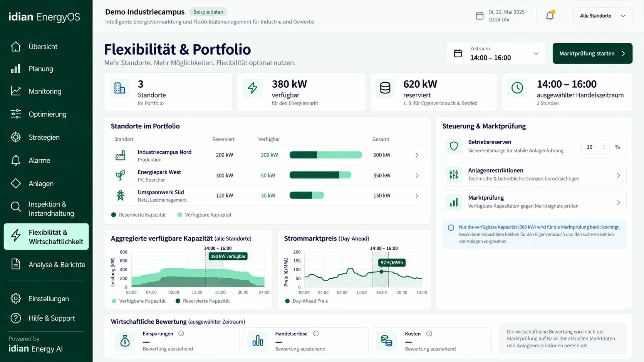Viewport: 644px width, 362px height.
Task: Open the Zeitraum 14:00 – 16:00 dropdown
Action: click(496, 53)
